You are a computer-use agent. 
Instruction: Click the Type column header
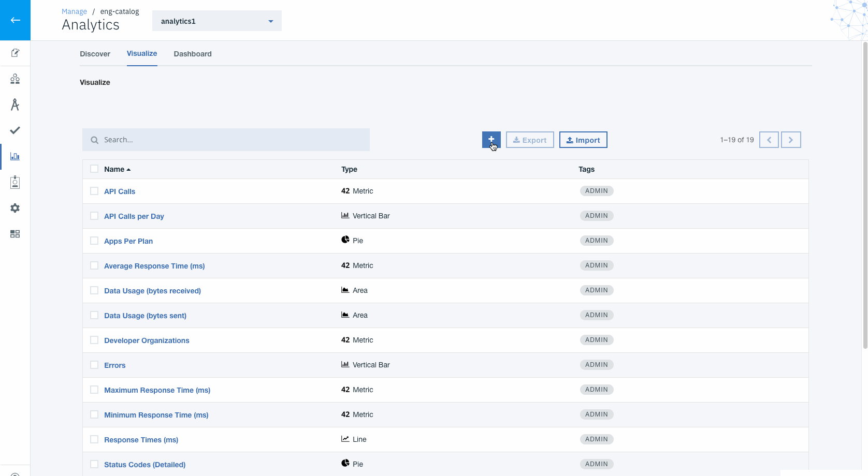pos(349,169)
